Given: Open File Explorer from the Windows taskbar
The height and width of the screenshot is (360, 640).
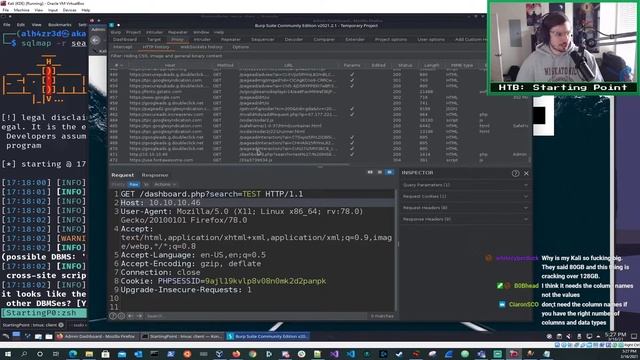Looking at the screenshot, I should pyautogui.click(x=89, y=354).
